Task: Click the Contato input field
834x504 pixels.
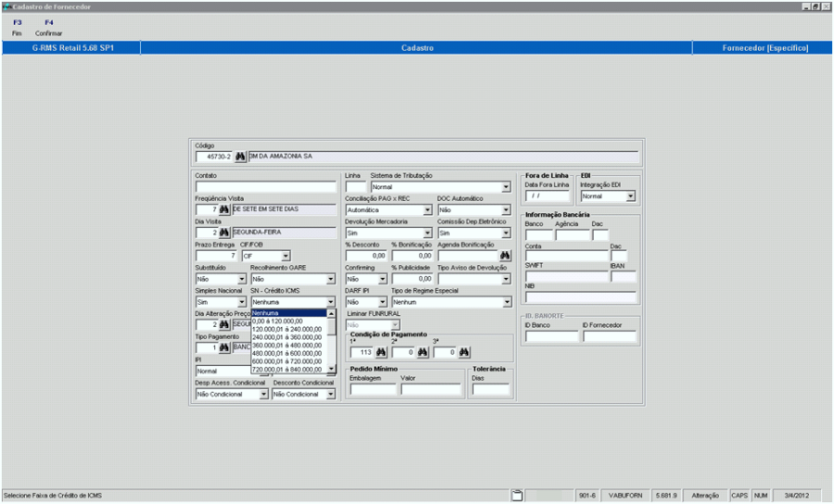Action: pyautogui.click(x=266, y=187)
